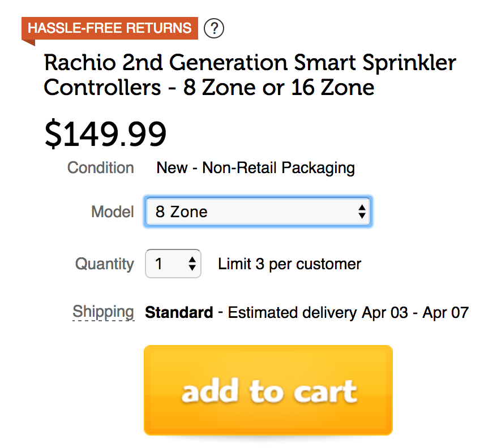497x448 pixels.
Task: Click the quantity value 1
Action: pos(159,264)
